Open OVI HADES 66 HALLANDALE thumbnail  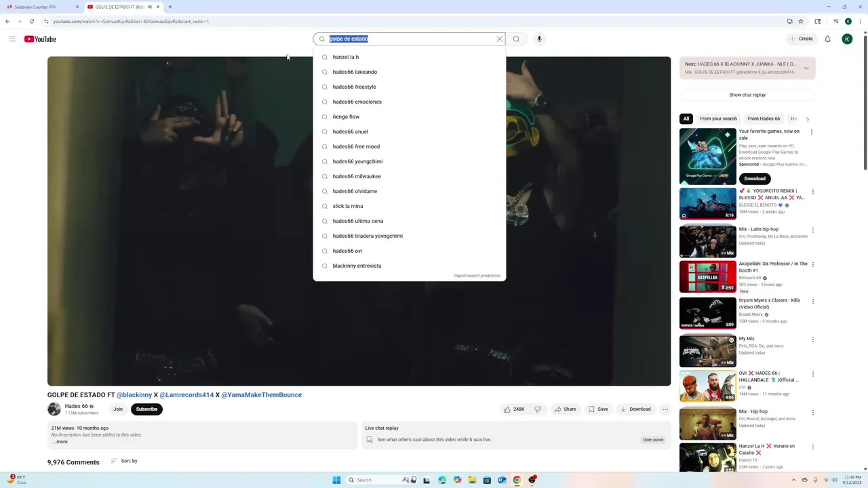pos(708,386)
